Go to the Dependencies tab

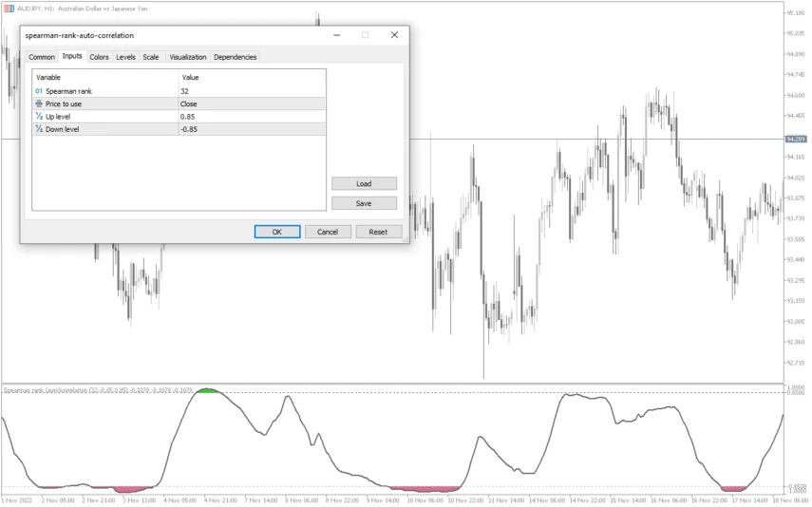(236, 57)
